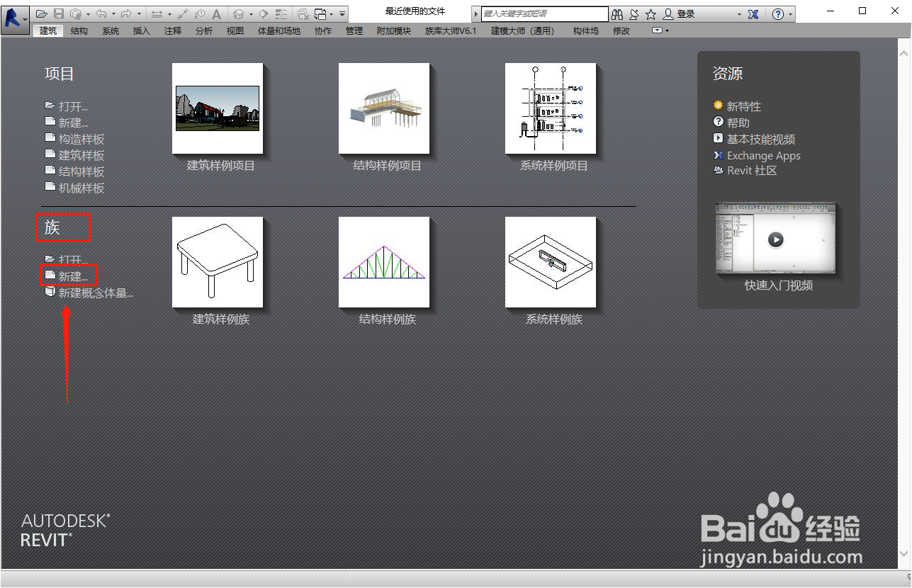Open the 新特性 resource link
The height and width of the screenshot is (588, 912).
737,106
